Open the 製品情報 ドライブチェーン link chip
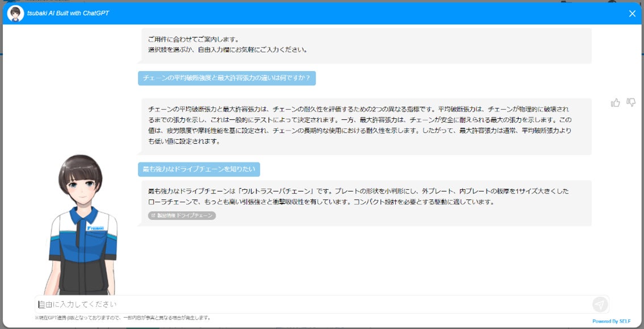The image size is (644, 329). pyautogui.click(x=182, y=215)
